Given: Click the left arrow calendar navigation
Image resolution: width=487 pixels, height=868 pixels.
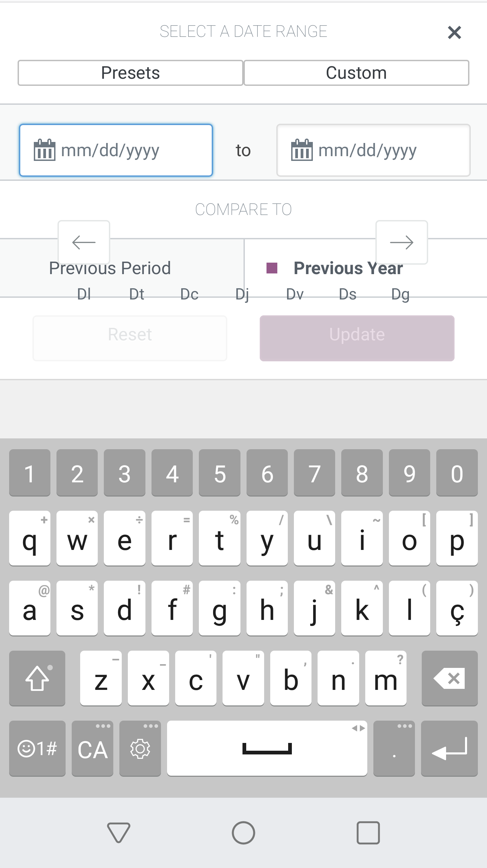Looking at the screenshot, I should pos(84,242).
